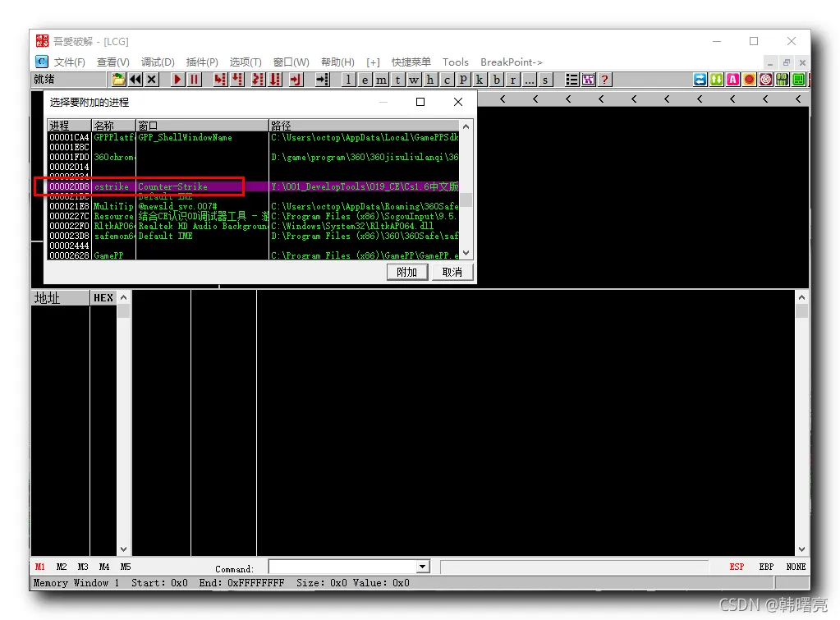Open the 调试(D) menu
Viewport: 840px width, 620px height.
(158, 62)
